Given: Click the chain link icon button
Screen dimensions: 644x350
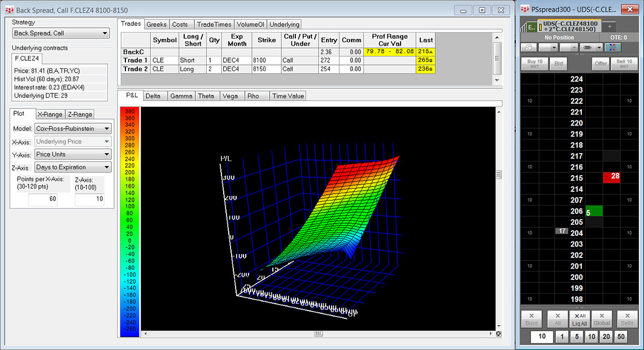Looking at the screenshot, I should (x=586, y=47).
